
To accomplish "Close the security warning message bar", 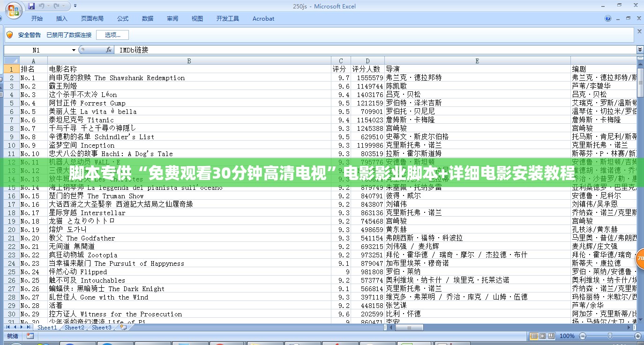I will pos(639,30).
